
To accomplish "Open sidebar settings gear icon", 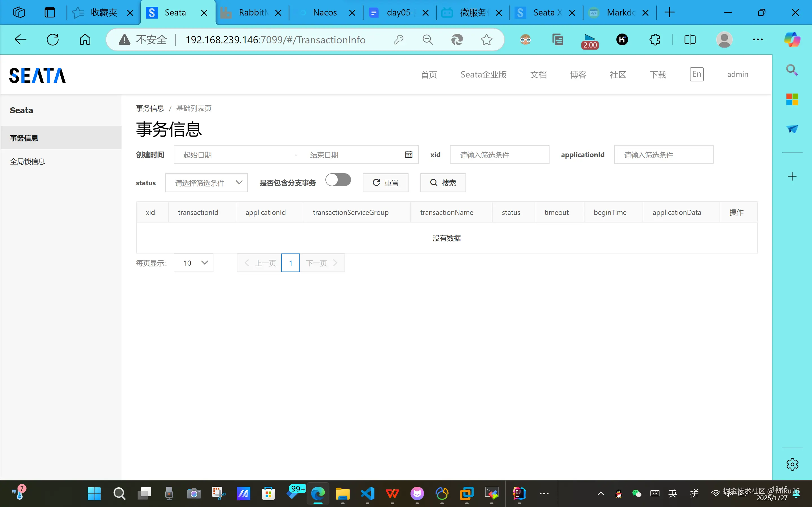I will tap(792, 464).
